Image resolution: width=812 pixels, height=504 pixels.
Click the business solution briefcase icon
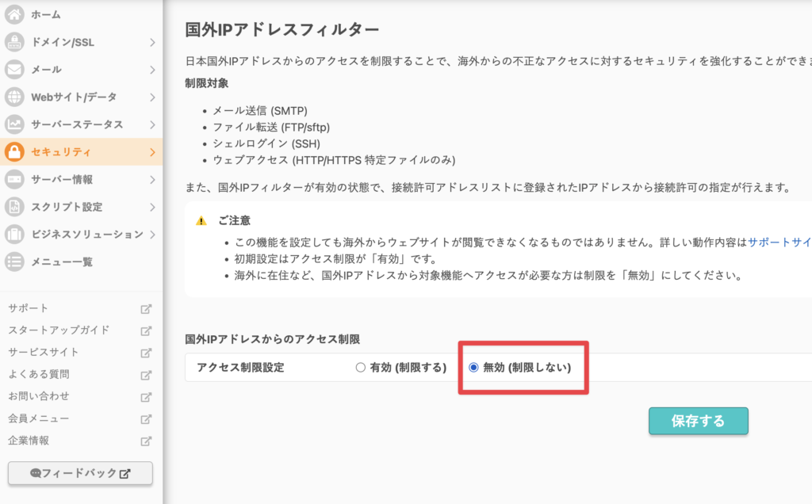(14, 235)
